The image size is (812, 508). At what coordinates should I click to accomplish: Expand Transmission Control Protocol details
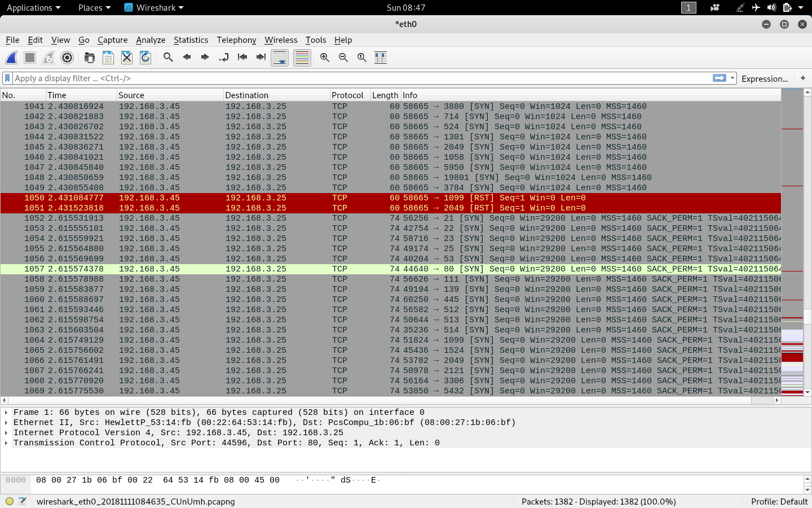point(6,443)
